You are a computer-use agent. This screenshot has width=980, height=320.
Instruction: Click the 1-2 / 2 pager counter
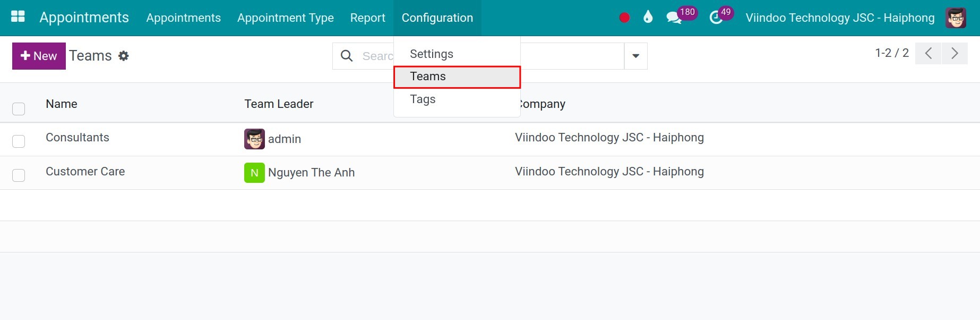(x=892, y=53)
